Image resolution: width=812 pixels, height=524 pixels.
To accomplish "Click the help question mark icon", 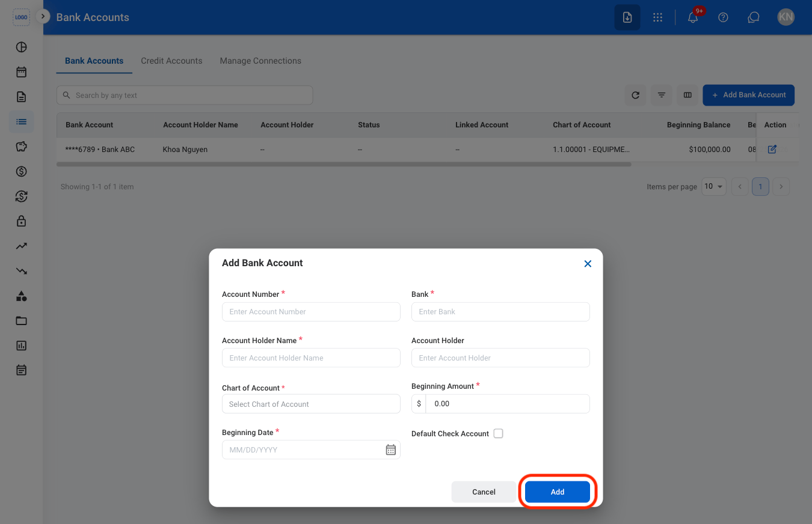I will click(x=724, y=17).
